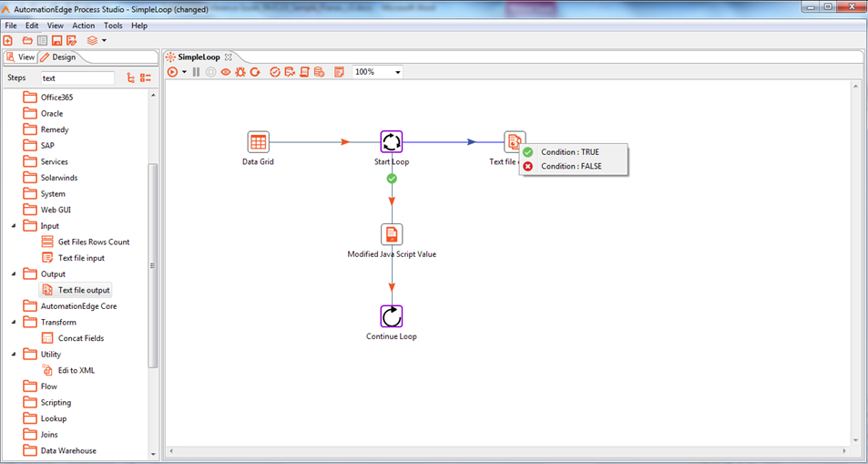The height and width of the screenshot is (464, 868).
Task: Click the Save As toolbar icon
Action: click(x=71, y=40)
